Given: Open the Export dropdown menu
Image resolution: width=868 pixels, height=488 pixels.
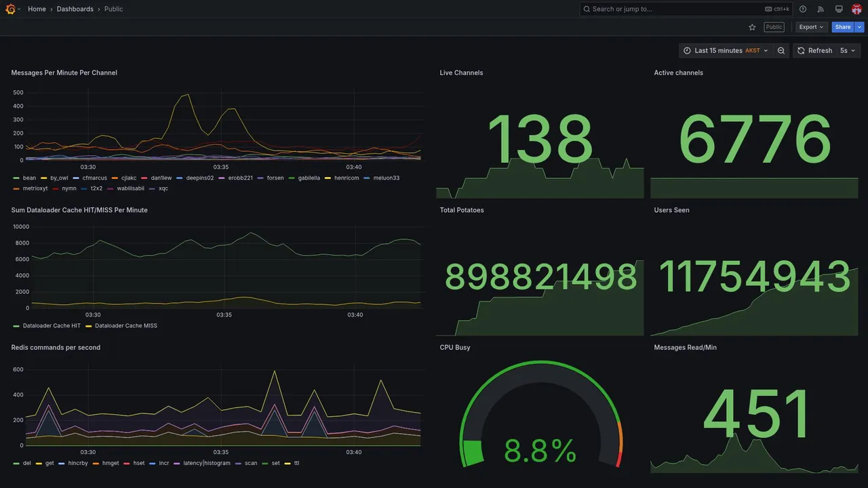Looking at the screenshot, I should point(811,27).
